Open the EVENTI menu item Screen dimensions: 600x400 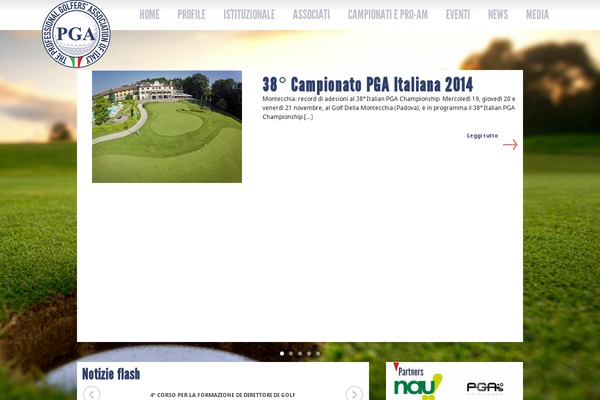[x=458, y=15]
